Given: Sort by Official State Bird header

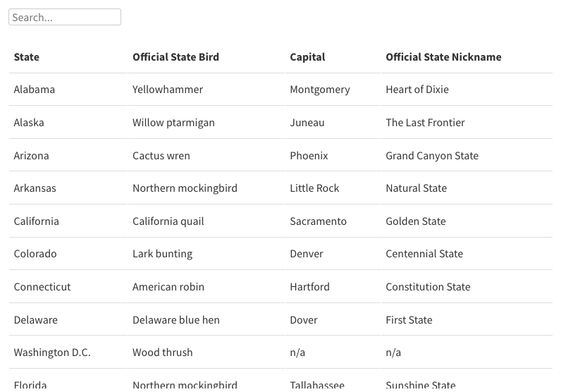Looking at the screenshot, I should [x=175, y=57].
